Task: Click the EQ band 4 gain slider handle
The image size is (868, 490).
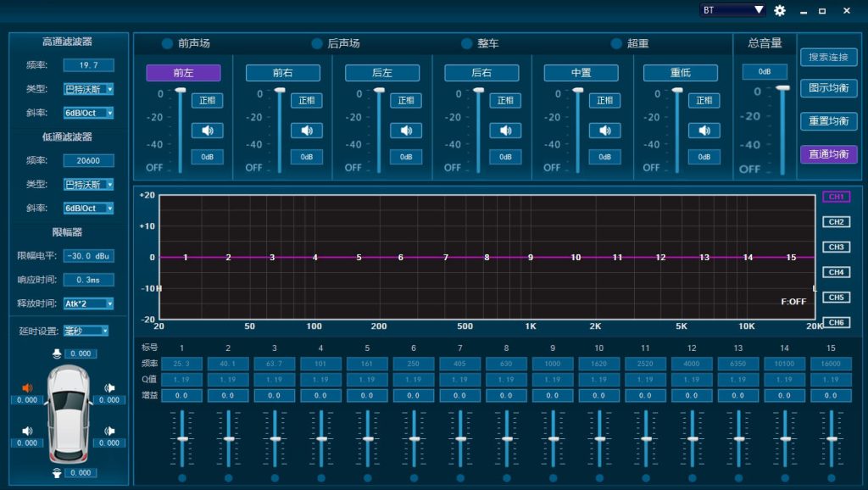Action: 321,438
